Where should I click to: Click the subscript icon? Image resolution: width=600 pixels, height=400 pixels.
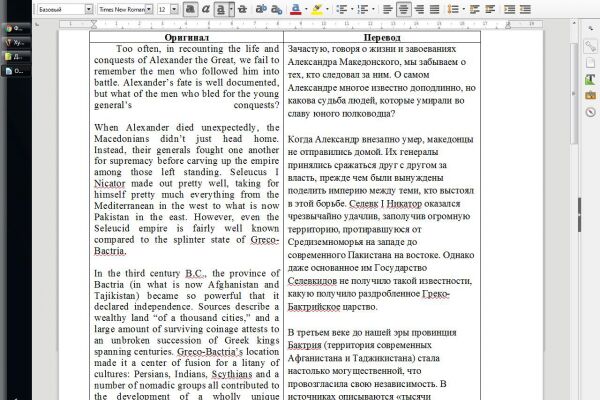[x=276, y=9]
